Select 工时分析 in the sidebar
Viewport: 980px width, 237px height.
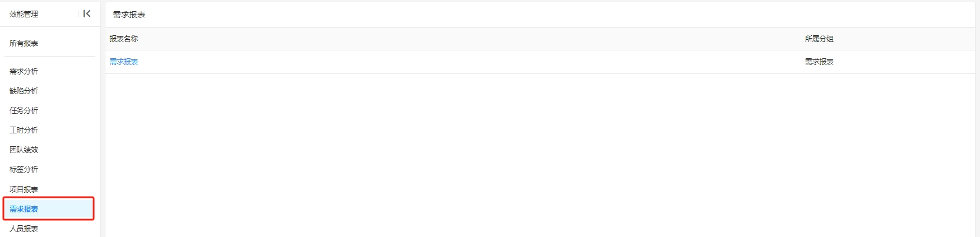click(24, 130)
